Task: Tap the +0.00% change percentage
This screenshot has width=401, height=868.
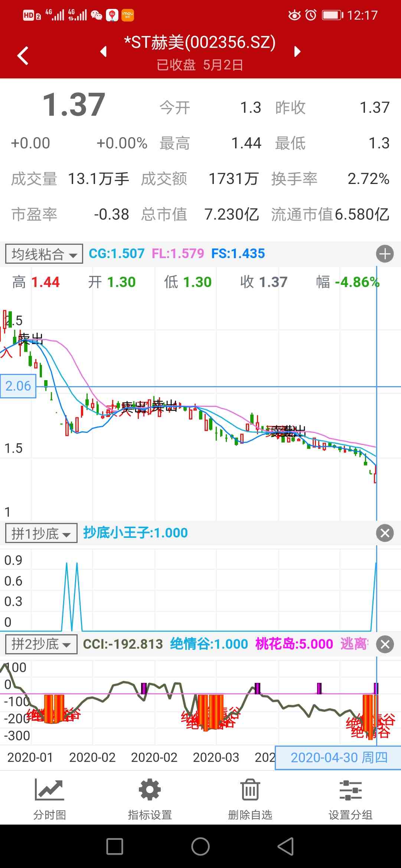Action: pos(122,143)
